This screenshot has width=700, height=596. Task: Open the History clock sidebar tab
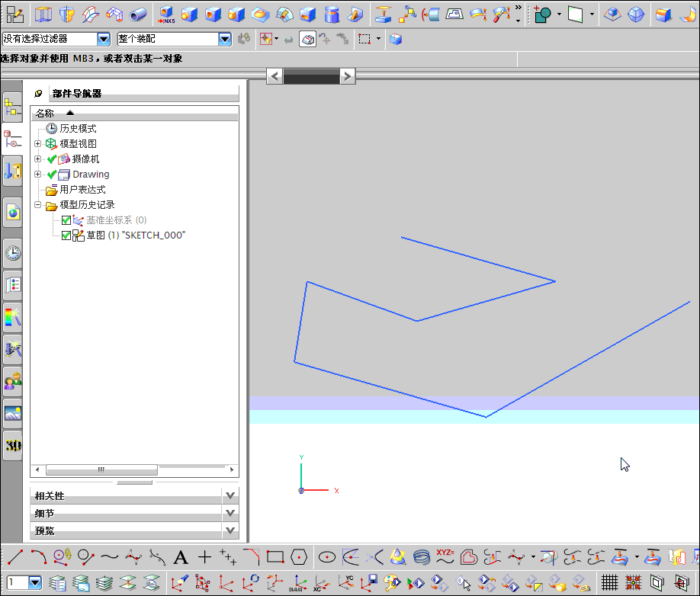point(12,253)
